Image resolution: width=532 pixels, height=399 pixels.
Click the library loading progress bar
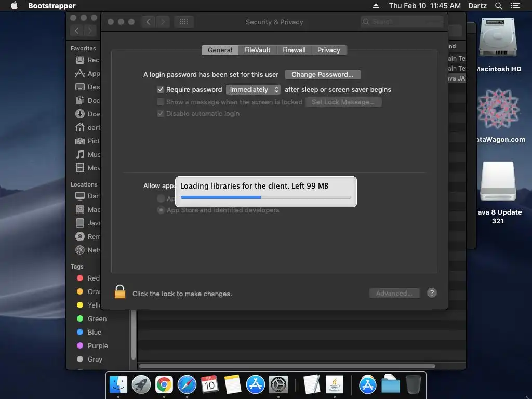click(x=265, y=197)
